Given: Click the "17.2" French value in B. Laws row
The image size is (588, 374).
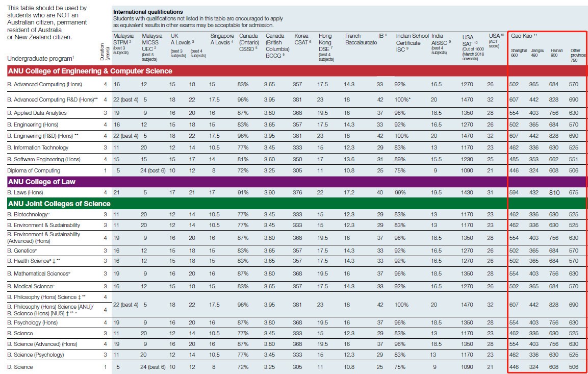Looking at the screenshot, I should point(349,192).
